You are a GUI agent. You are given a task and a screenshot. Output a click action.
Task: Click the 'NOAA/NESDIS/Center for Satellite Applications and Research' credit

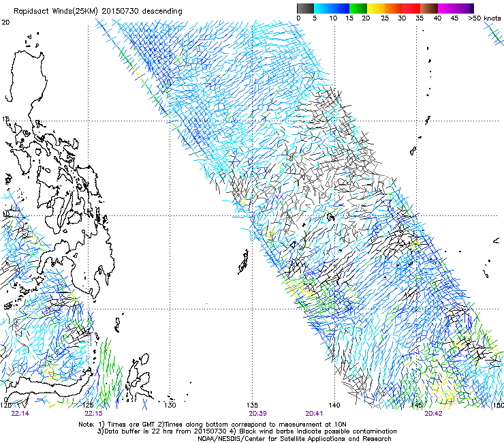tap(294, 438)
